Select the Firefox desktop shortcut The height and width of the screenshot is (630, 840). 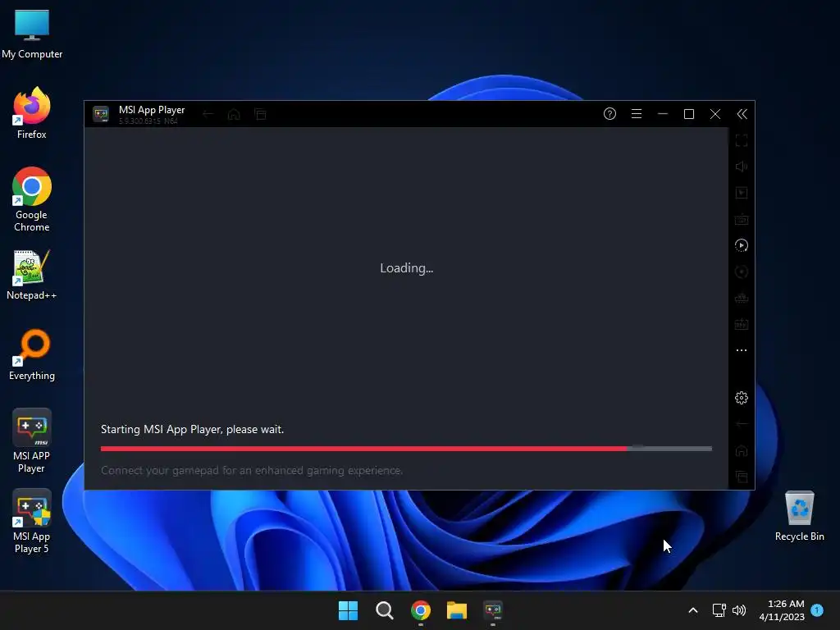(x=32, y=113)
